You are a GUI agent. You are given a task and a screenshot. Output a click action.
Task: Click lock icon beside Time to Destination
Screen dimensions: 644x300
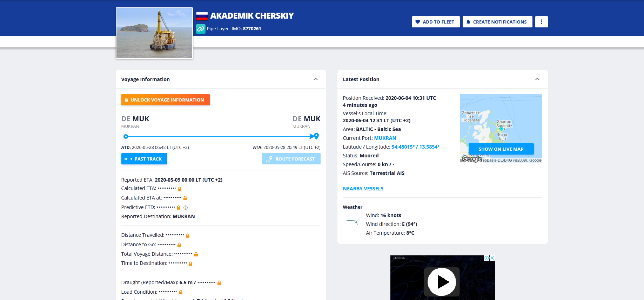pyautogui.click(x=190, y=264)
